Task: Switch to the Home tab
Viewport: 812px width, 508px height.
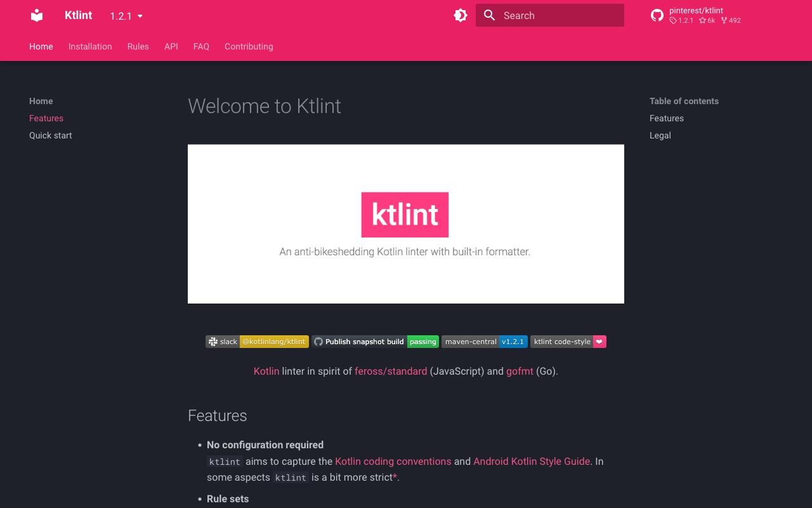Action: tap(41, 46)
